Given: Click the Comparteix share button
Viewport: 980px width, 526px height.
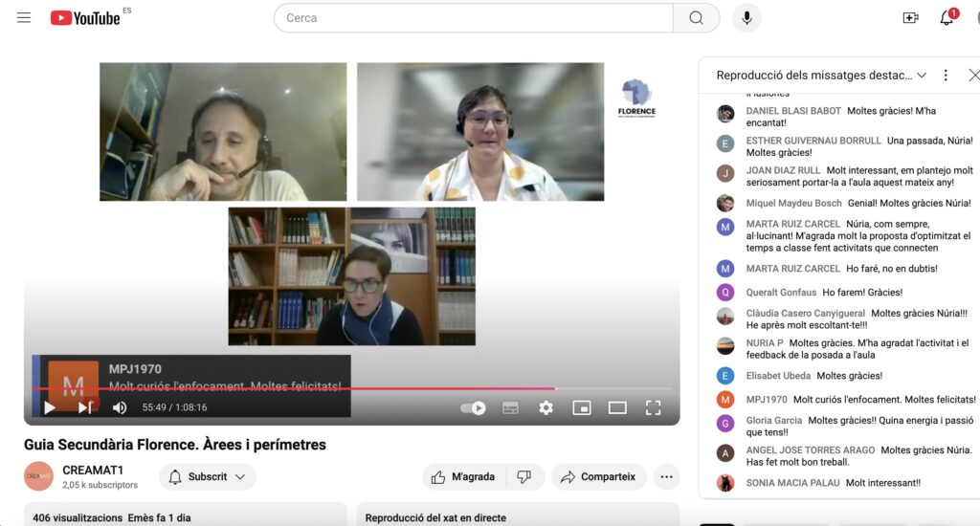Looking at the screenshot, I should pos(598,476).
